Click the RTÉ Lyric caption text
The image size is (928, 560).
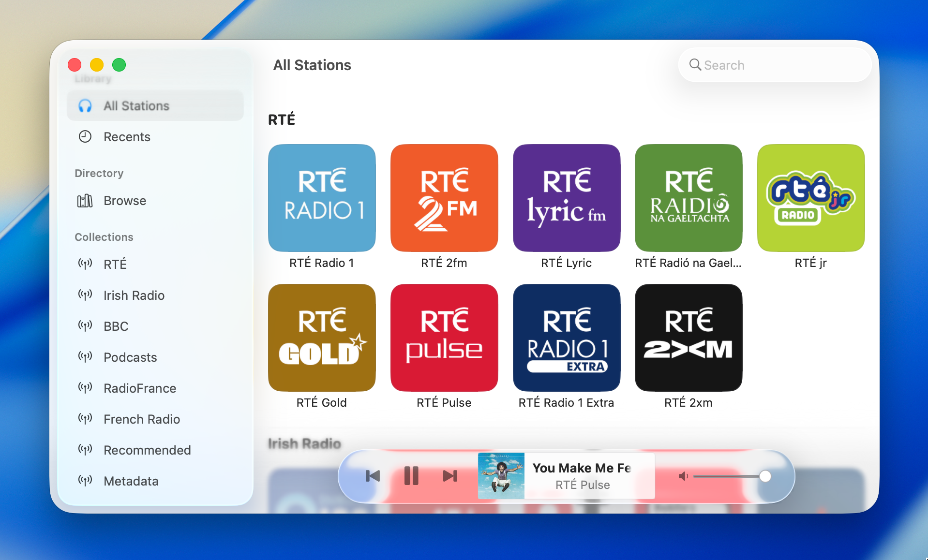point(567,263)
